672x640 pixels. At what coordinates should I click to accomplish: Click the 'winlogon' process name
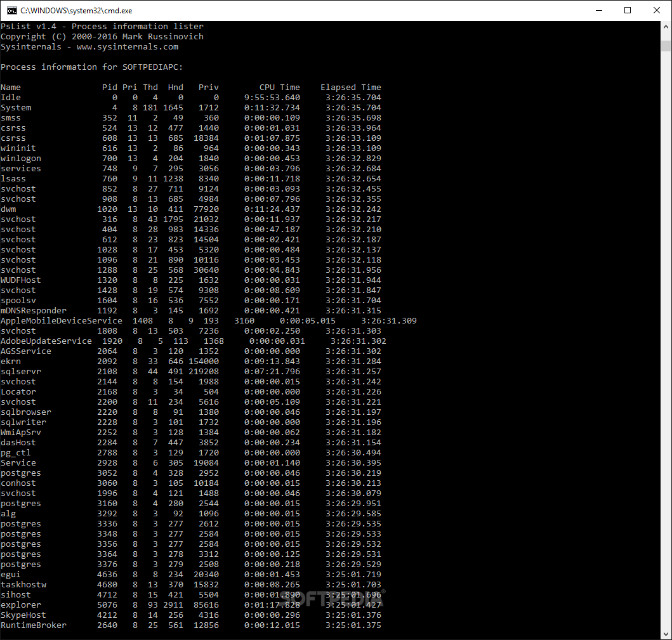click(x=21, y=159)
